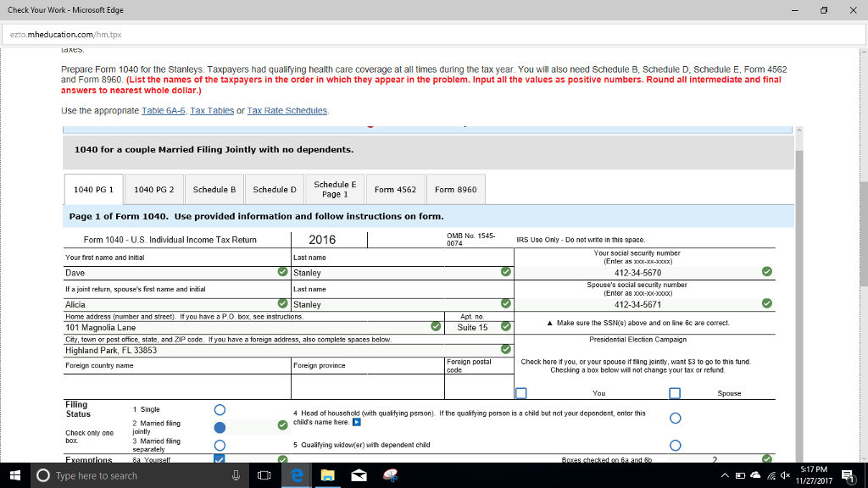Screen dimensions: 868x488
Task: Open the Schedule E Page 1 tab
Action: [335, 189]
